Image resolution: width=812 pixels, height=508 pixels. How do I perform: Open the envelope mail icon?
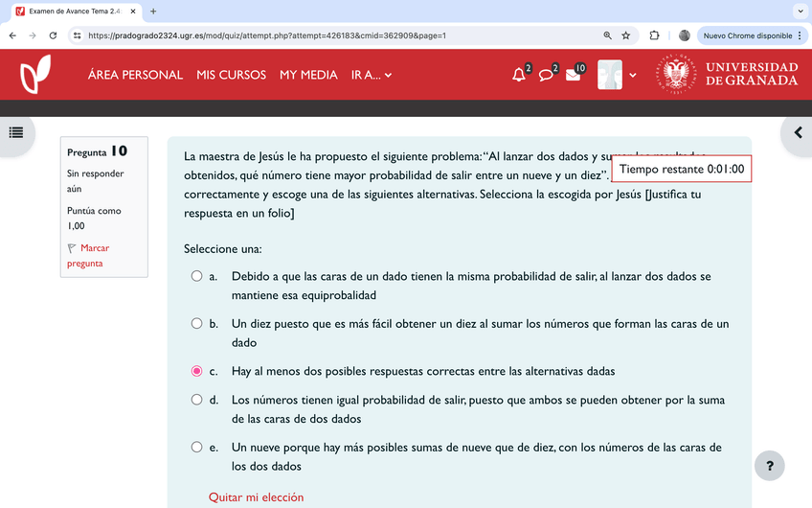pyautogui.click(x=573, y=75)
